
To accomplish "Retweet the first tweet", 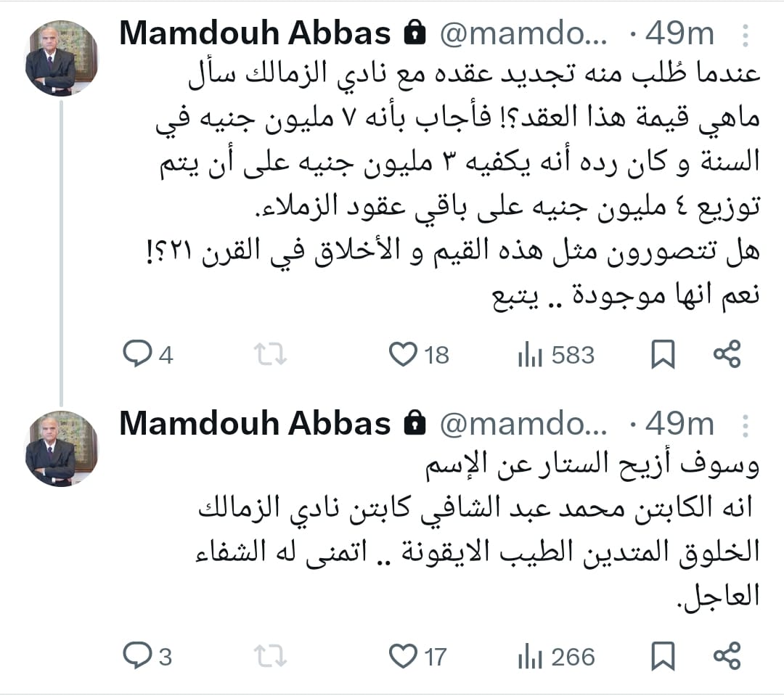I will [270, 354].
